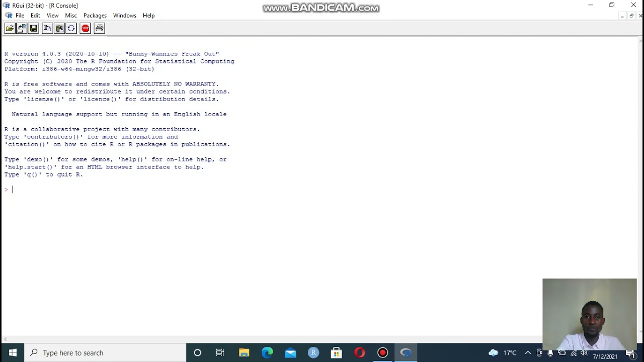This screenshot has width=644, height=362.
Task: Click the taskbar search box
Action: pyautogui.click(x=106, y=352)
